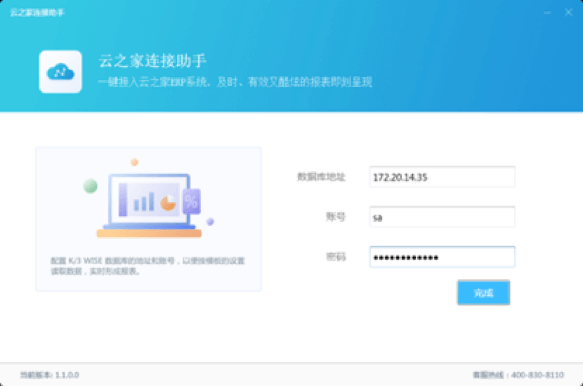Click the cloud app logo icon
Viewport: 583px width, 386px height.
tap(61, 72)
